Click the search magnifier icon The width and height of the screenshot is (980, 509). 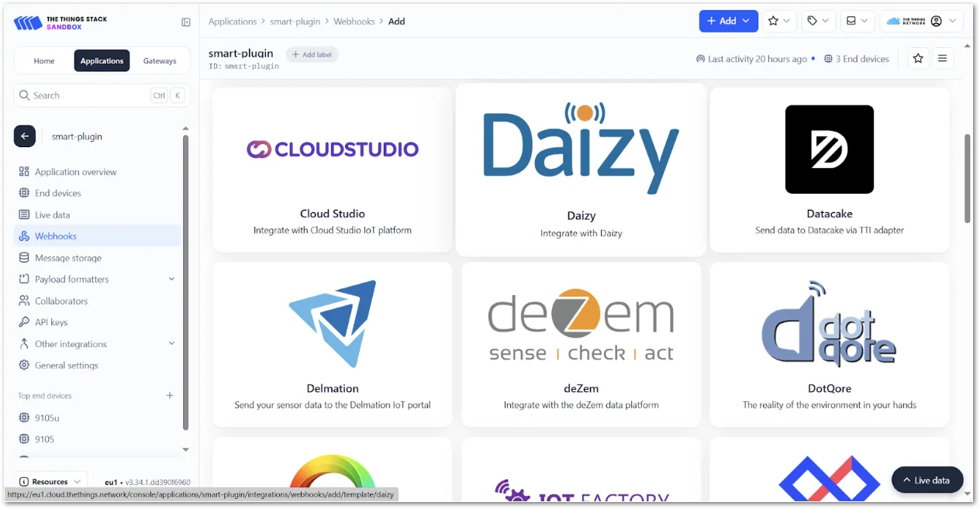tap(23, 95)
